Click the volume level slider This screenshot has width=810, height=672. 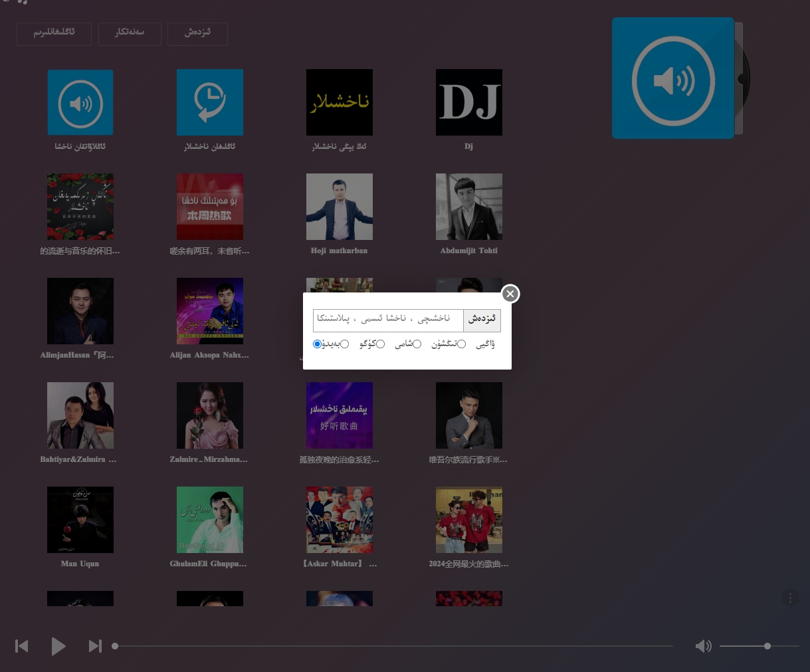(x=759, y=646)
